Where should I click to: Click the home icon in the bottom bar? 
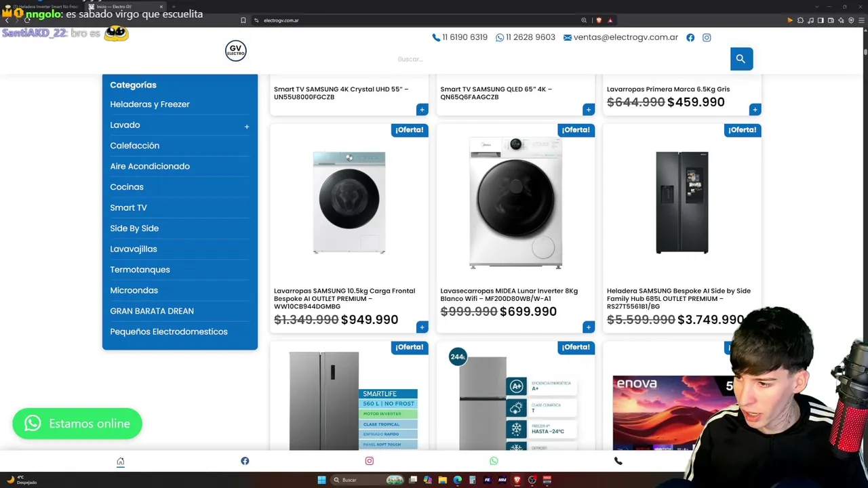[x=121, y=462]
